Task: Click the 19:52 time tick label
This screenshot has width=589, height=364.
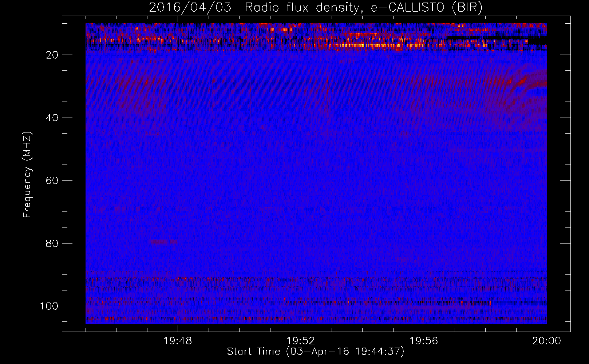Action: 301,341
